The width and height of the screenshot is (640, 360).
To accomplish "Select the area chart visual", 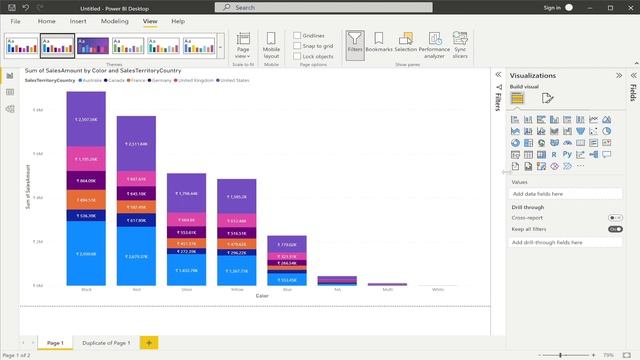I will (x=607, y=120).
